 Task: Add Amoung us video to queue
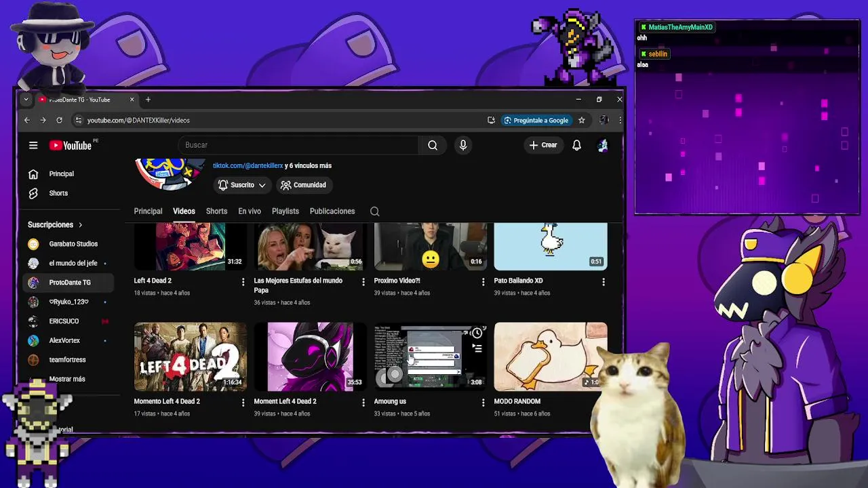(477, 348)
